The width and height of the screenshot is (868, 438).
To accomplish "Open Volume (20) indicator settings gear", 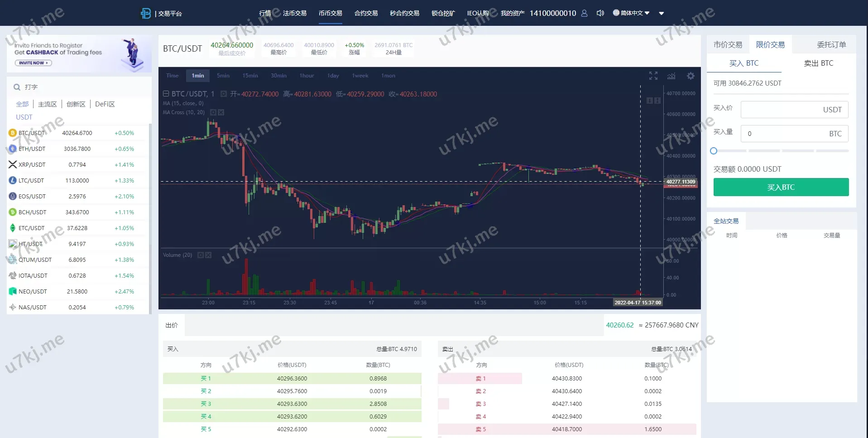I will 201,255.
